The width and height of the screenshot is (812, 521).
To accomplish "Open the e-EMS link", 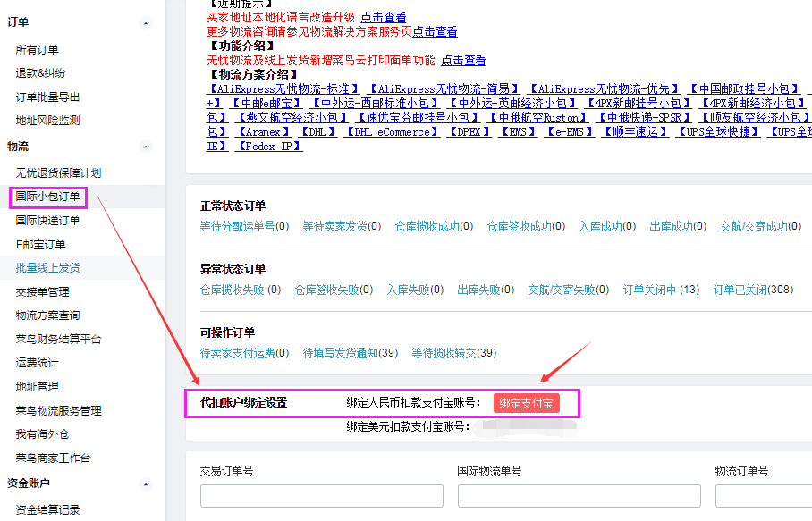I will (569, 132).
